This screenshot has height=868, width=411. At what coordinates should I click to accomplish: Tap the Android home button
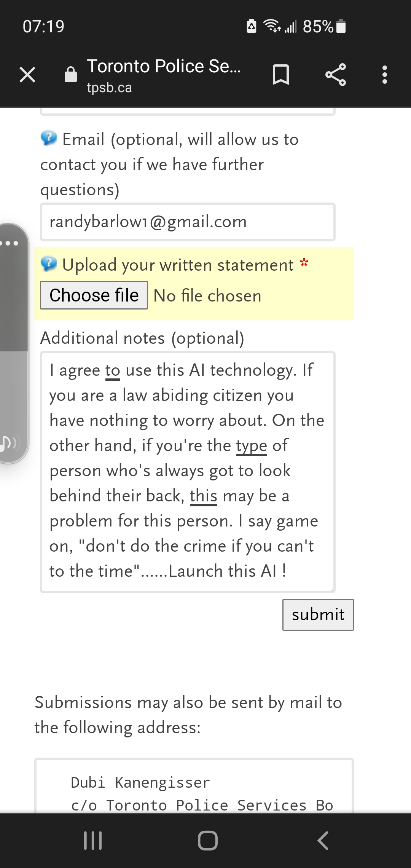coord(208,841)
